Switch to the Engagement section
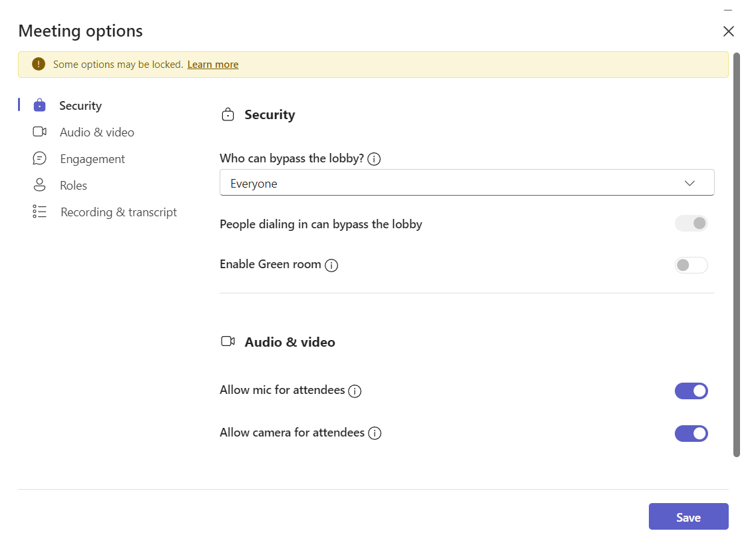 [x=93, y=158]
